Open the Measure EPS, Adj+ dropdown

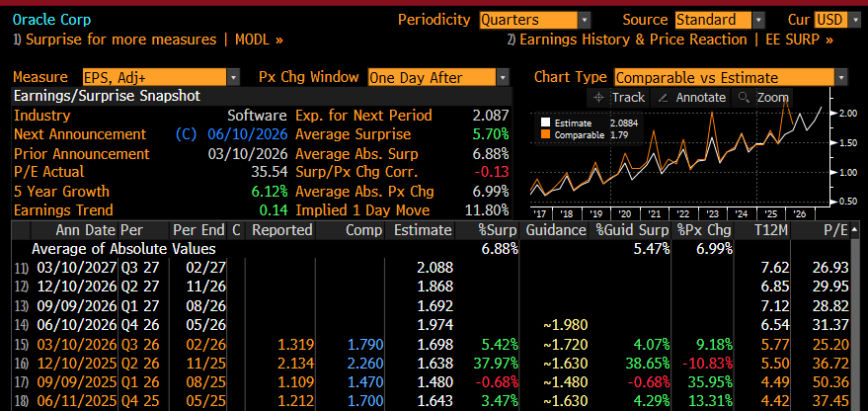161,77
